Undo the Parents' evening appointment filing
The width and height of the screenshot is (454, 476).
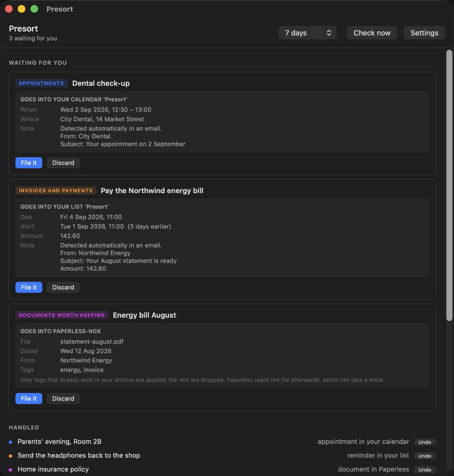425,442
